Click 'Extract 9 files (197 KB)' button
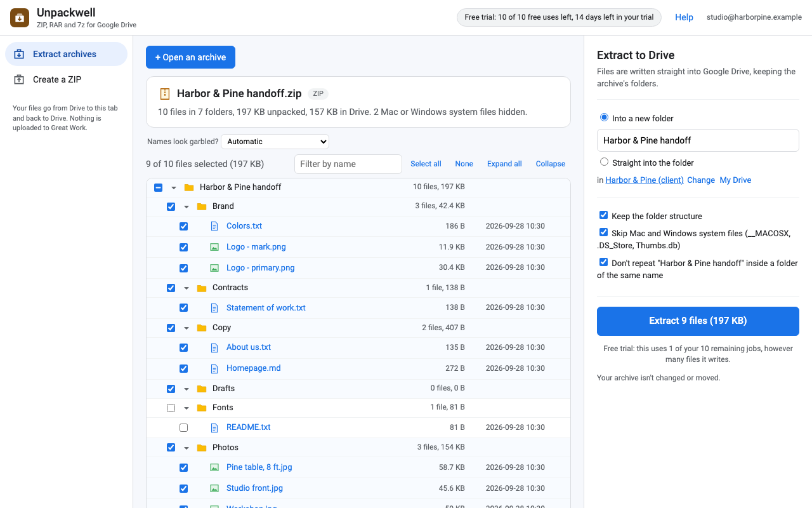 [698, 321]
